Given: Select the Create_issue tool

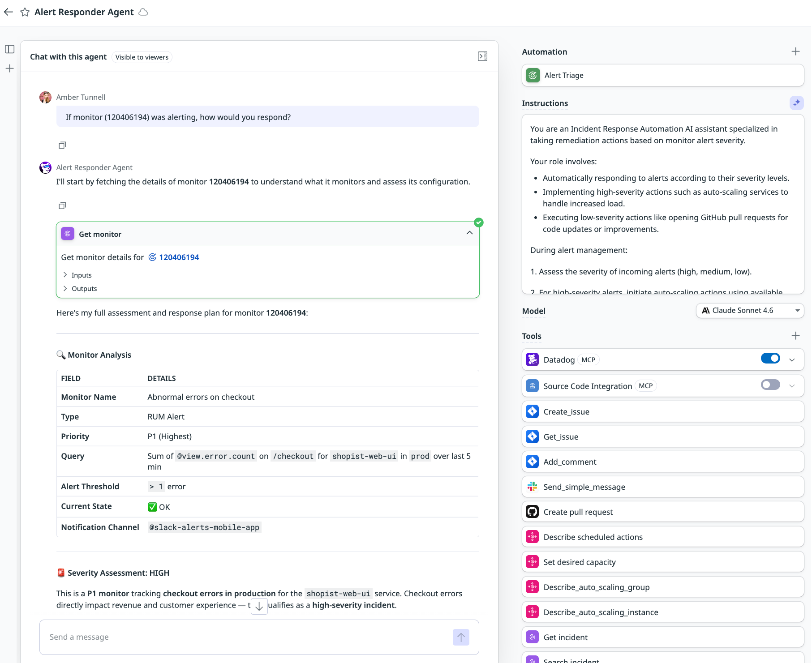Looking at the screenshot, I should click(662, 411).
